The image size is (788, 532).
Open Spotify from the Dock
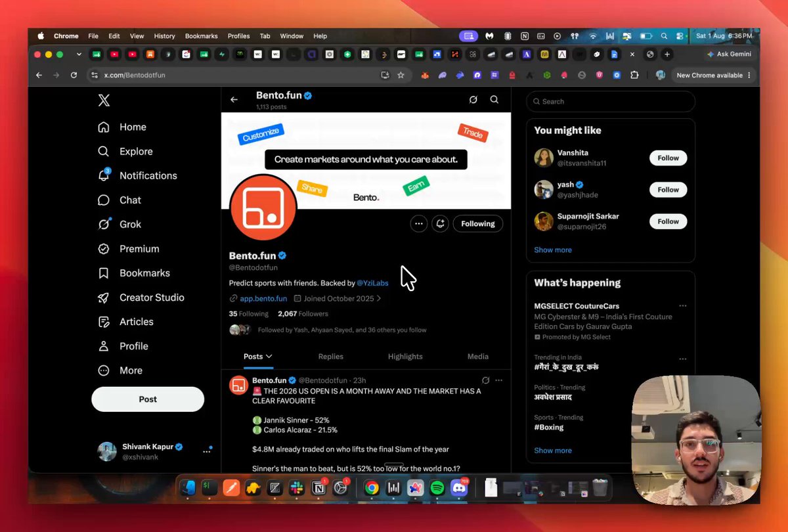click(x=437, y=488)
